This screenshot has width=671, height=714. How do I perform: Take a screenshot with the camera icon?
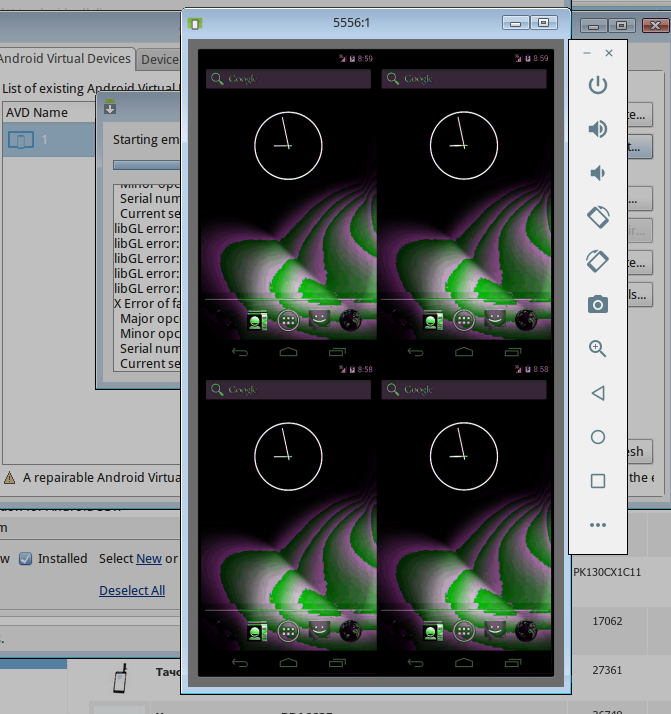tap(597, 305)
